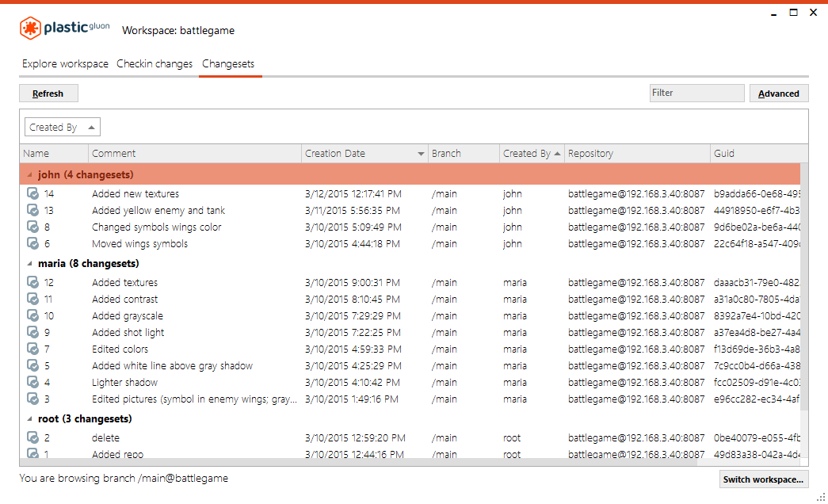This screenshot has width=828, height=504.
Task: Click the changeset icon for changeset 7
Action: (32, 349)
